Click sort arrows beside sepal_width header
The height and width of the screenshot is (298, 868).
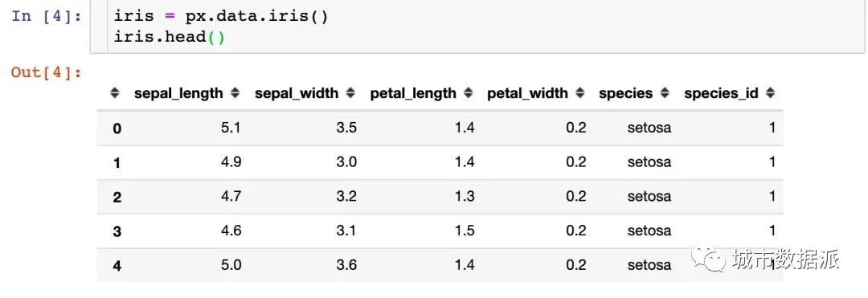pos(350,93)
